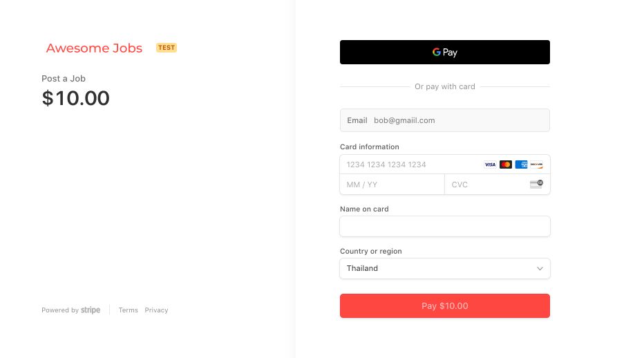Screen dimensions: 644x358
Task: Open the Country or region dropdown
Action: 444,268
